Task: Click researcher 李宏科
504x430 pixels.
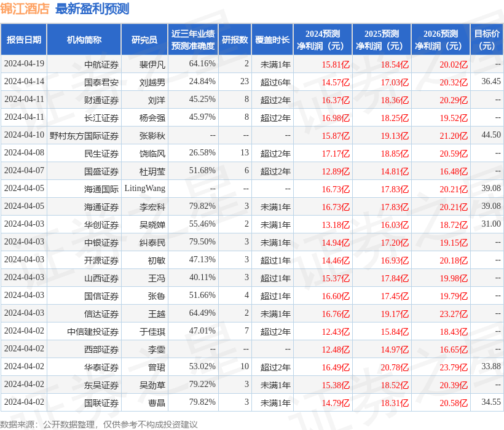Action: click(x=152, y=207)
